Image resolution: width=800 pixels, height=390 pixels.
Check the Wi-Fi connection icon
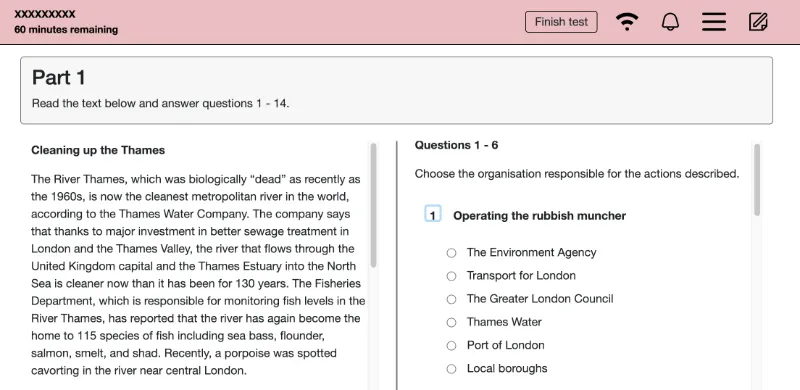click(x=627, y=22)
